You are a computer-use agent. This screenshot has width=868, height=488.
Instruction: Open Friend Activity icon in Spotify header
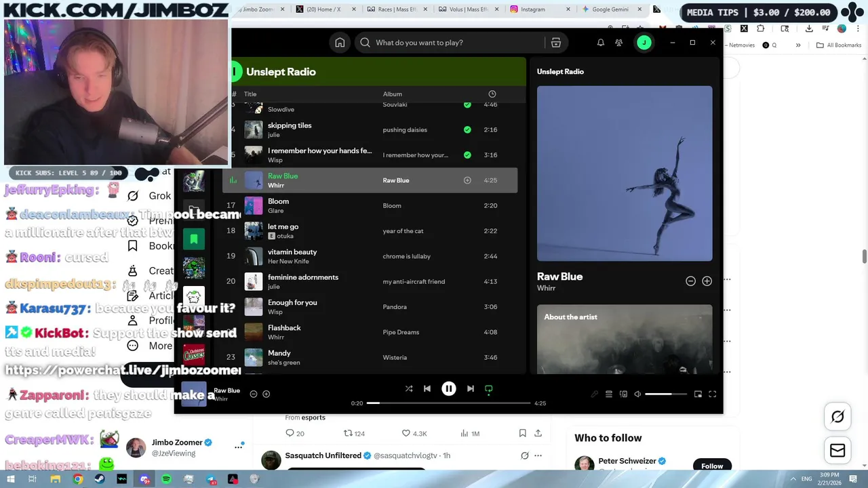pos(619,43)
